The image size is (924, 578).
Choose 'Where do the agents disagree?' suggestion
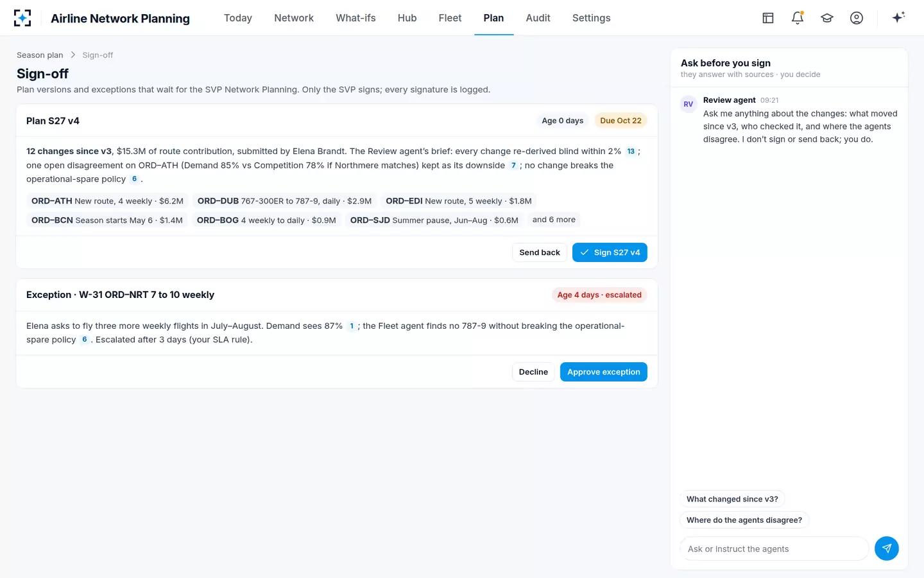click(x=744, y=520)
